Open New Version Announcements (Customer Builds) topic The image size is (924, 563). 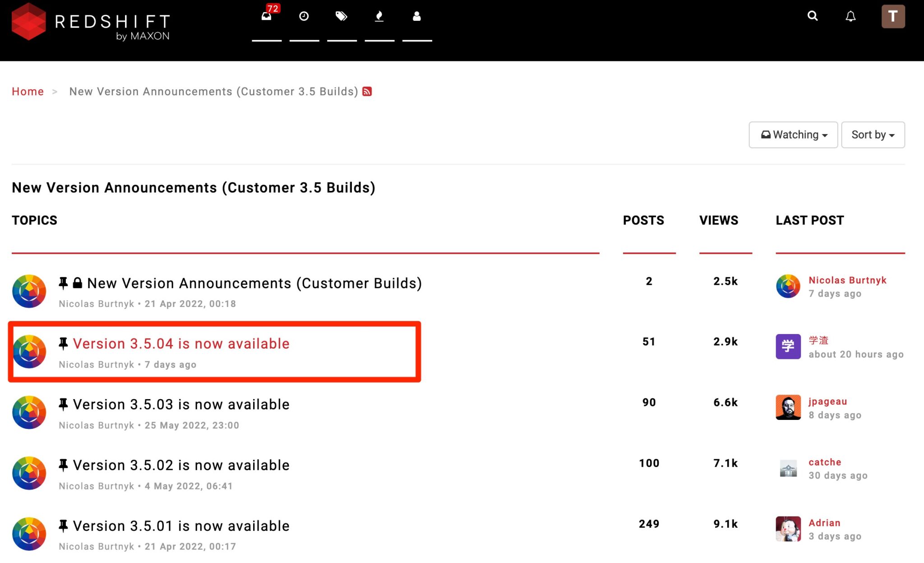[254, 284]
